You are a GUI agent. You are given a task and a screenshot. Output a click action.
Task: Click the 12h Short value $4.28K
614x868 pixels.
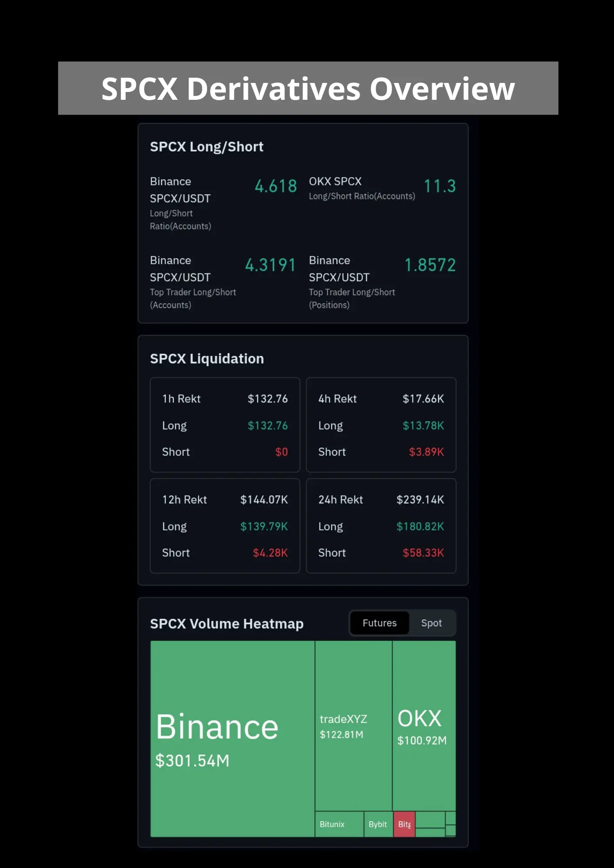click(x=270, y=553)
